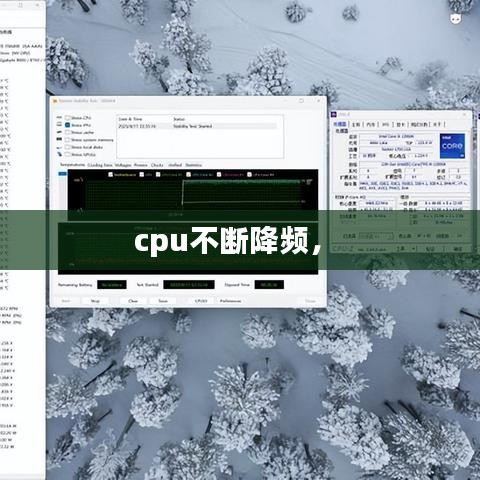Click the Elapsed Time value box
The width and height of the screenshot is (480, 480).
pos(269,285)
